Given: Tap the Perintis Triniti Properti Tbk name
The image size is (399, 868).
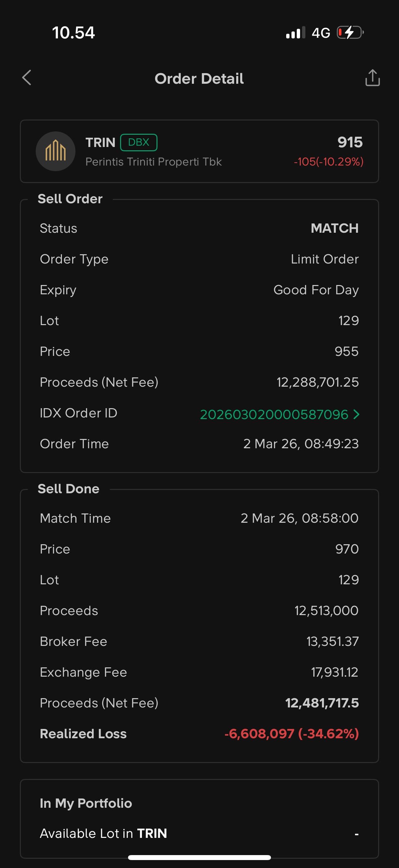Looking at the screenshot, I should click(154, 162).
